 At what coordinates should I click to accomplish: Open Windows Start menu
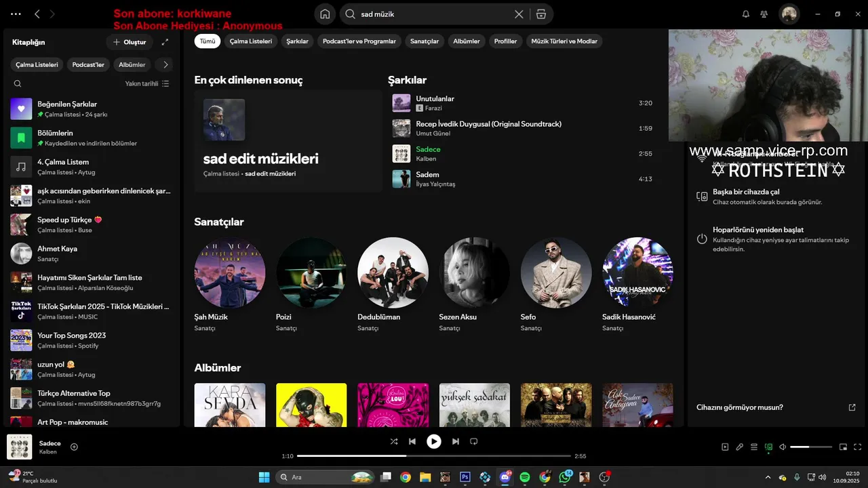tap(264, 477)
